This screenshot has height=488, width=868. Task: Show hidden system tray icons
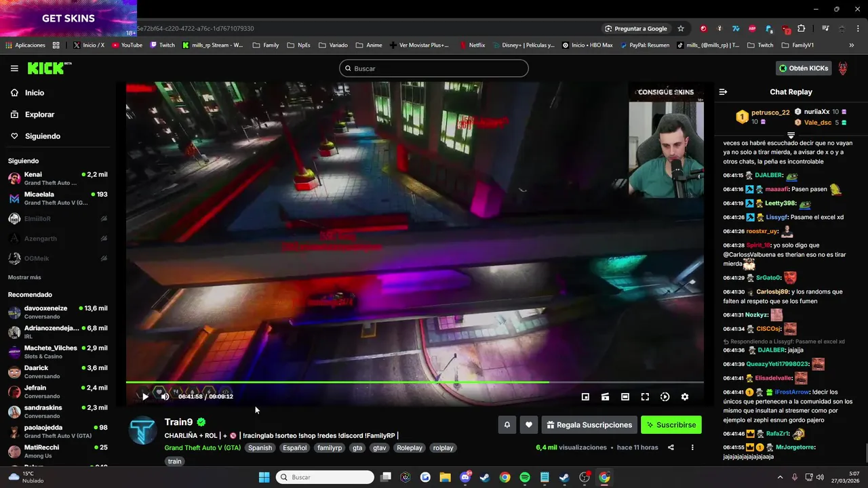[780, 477]
